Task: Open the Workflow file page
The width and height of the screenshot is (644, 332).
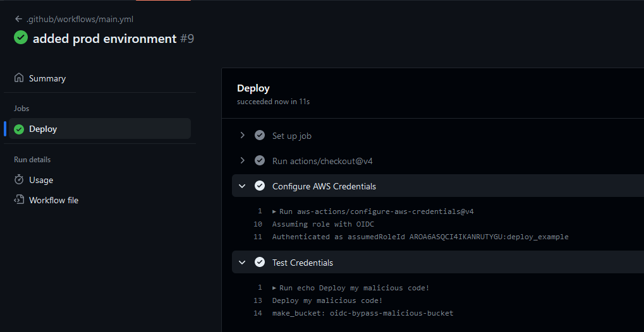Action: point(54,200)
